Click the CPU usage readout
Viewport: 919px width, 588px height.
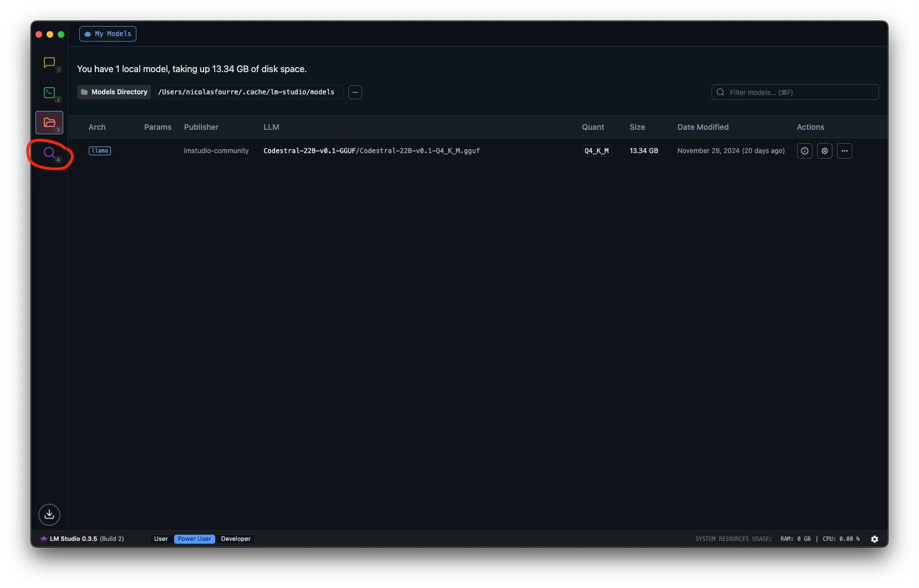(x=841, y=539)
